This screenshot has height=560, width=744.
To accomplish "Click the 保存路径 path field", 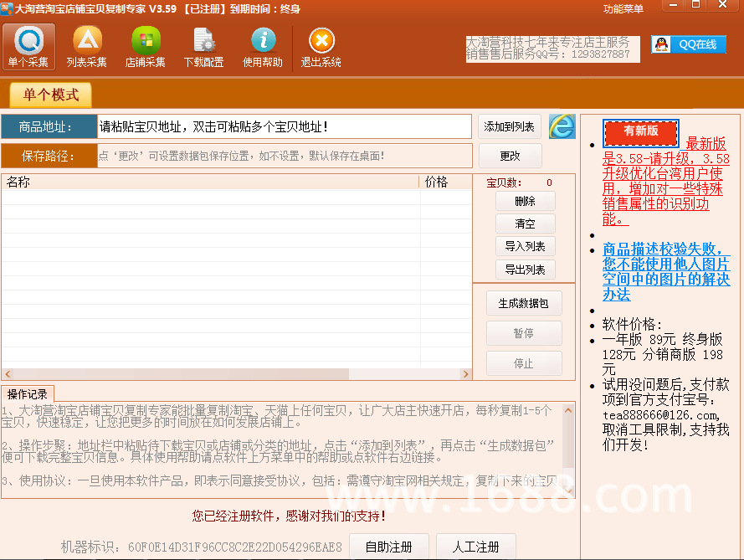I will point(285,156).
